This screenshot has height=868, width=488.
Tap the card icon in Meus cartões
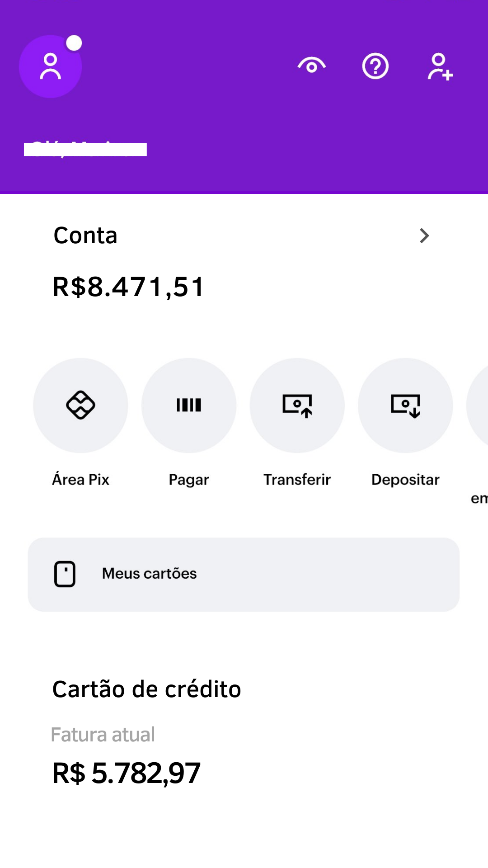click(65, 574)
